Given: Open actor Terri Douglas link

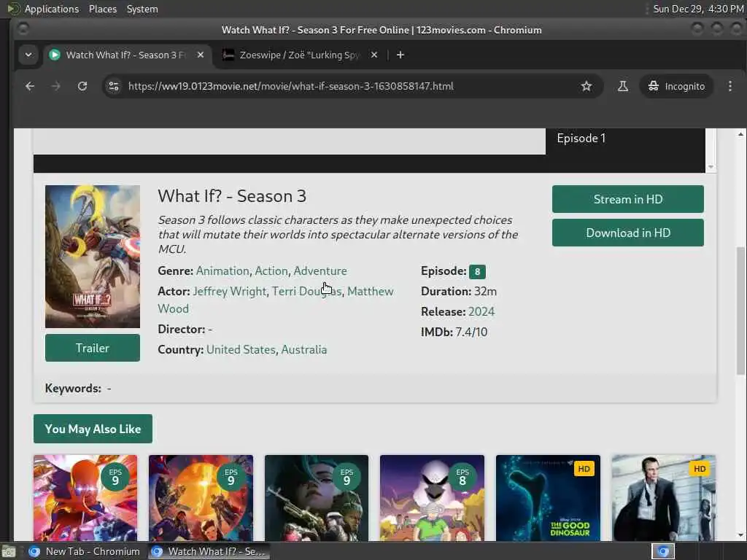Looking at the screenshot, I should pos(307,292).
